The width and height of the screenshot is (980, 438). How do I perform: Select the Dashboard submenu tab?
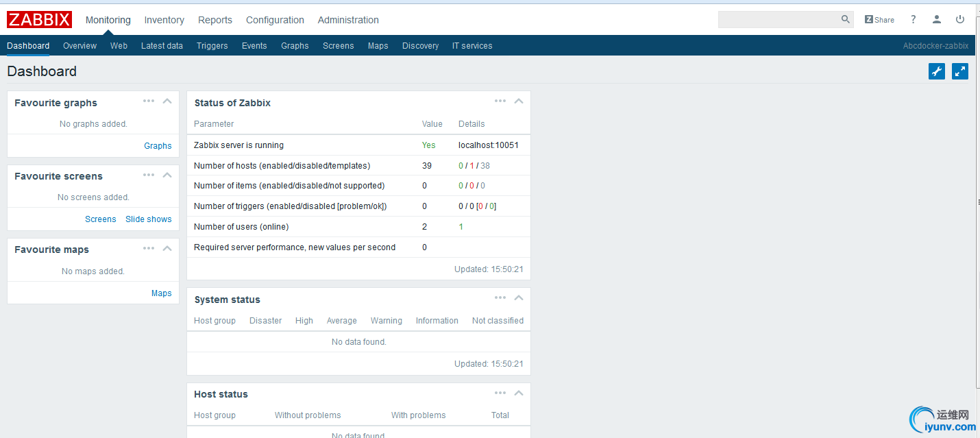(x=28, y=46)
